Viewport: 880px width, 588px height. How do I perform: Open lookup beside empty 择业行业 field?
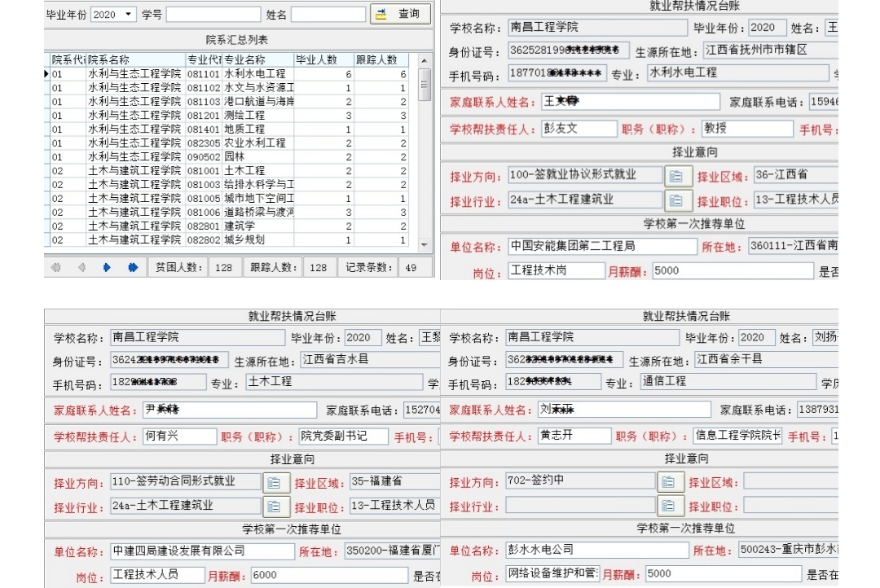click(x=670, y=506)
